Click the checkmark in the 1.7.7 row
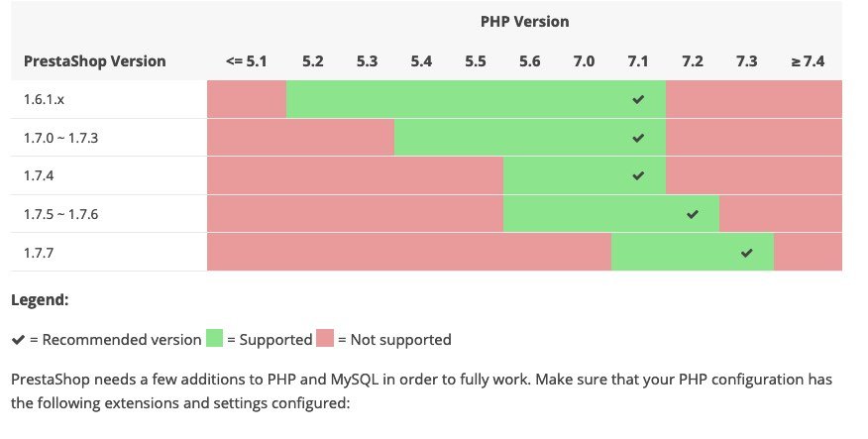 [x=747, y=253]
